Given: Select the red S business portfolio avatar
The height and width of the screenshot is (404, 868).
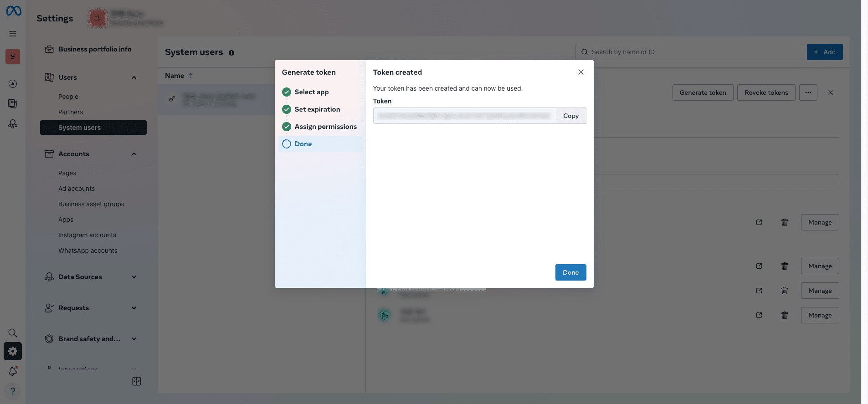Looking at the screenshot, I should (13, 56).
